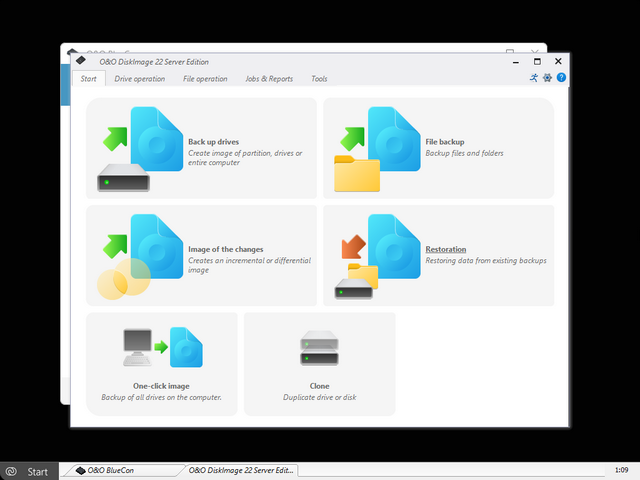The image size is (640, 480).
Task: Start One-click image via its icon
Action: click(161, 350)
